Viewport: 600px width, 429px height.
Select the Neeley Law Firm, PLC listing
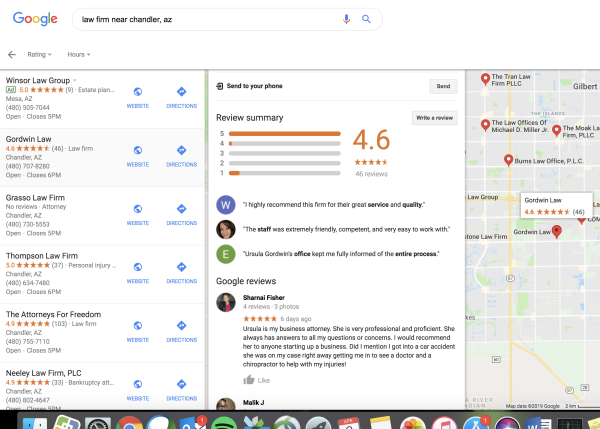click(44, 373)
